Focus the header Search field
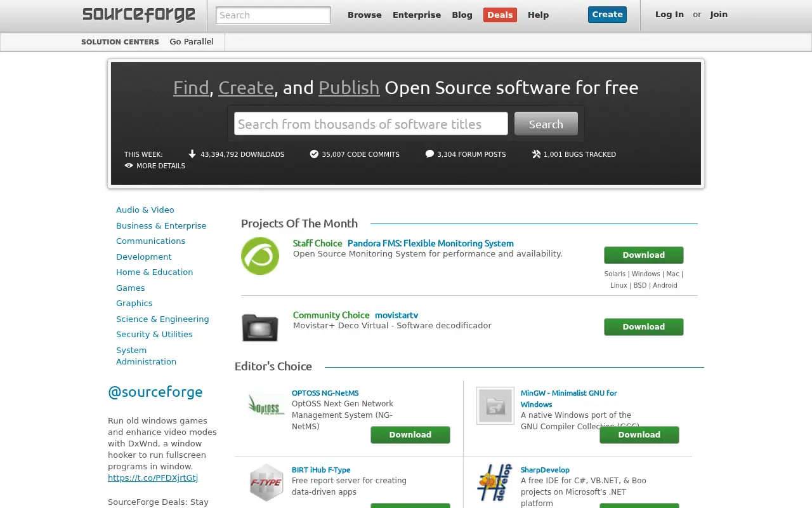 click(273, 15)
